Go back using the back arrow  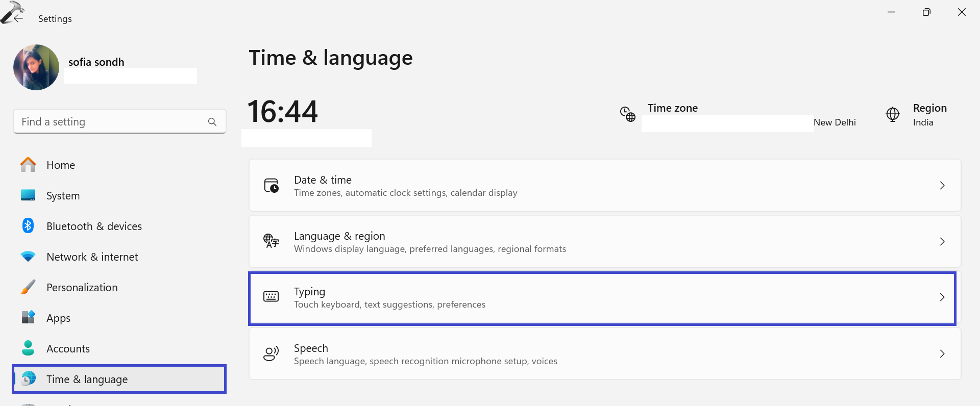pos(18,18)
